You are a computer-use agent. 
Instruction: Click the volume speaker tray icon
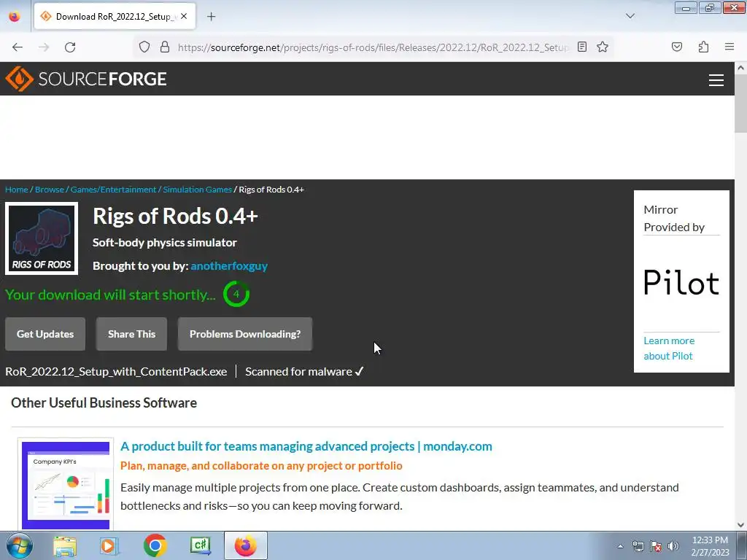[673, 546]
